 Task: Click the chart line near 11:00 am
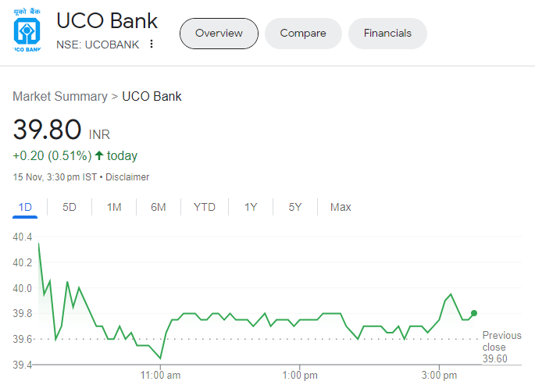[x=161, y=358]
